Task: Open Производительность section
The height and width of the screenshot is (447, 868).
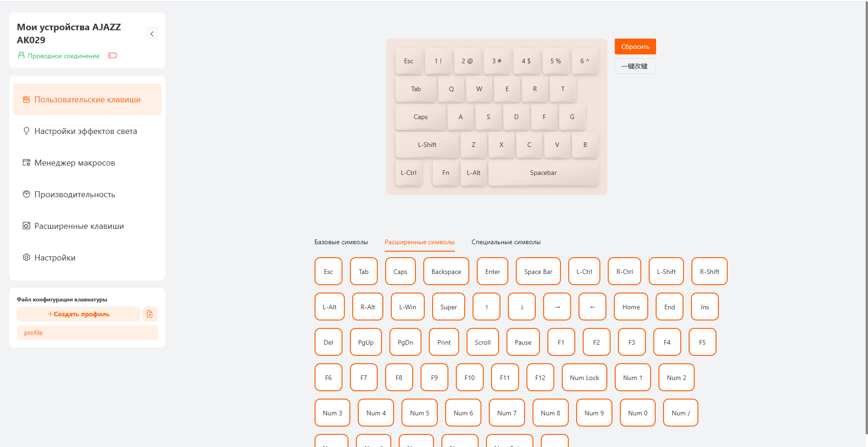Action: tap(87, 194)
